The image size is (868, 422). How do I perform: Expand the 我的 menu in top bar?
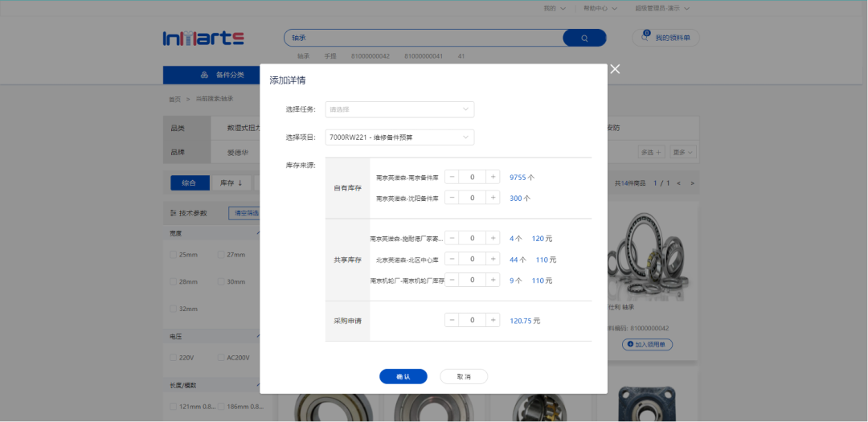(554, 8)
